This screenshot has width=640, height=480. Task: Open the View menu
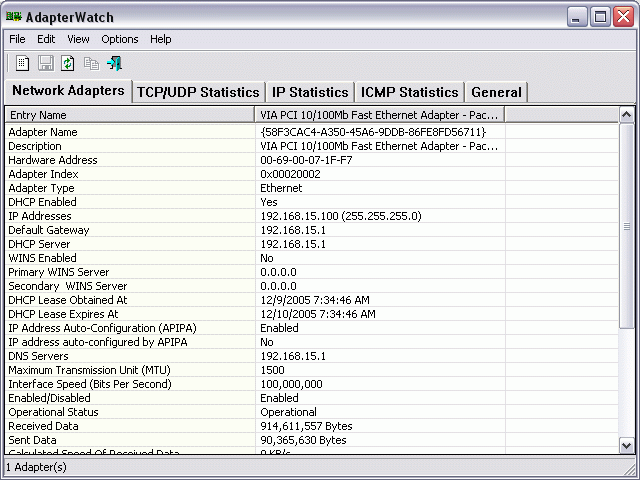tap(78, 39)
